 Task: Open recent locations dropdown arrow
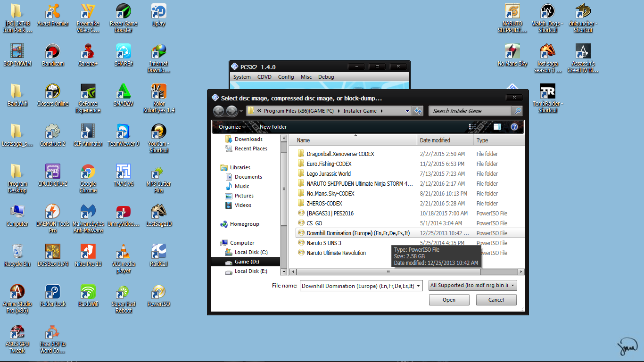click(241, 111)
